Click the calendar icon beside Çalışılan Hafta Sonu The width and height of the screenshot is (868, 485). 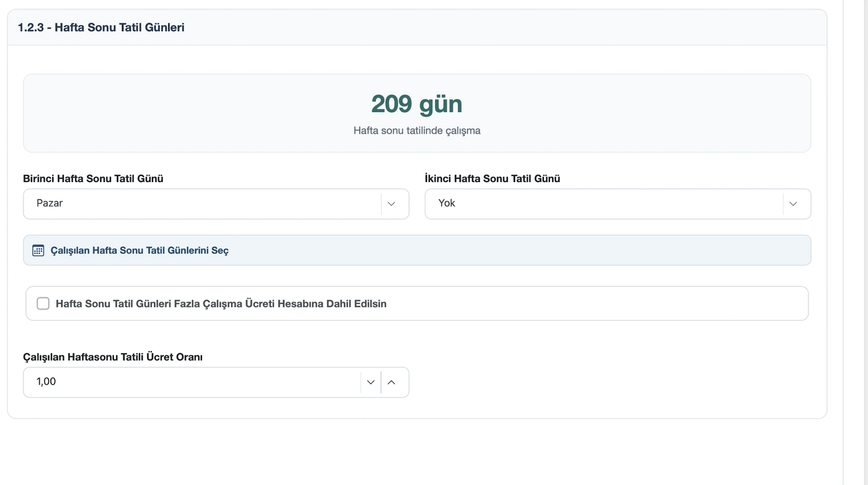[x=38, y=250]
